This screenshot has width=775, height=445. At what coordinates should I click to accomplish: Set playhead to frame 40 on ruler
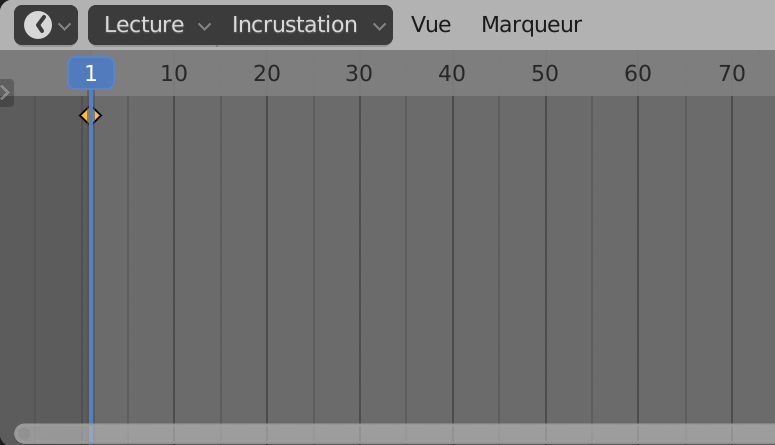coord(452,73)
